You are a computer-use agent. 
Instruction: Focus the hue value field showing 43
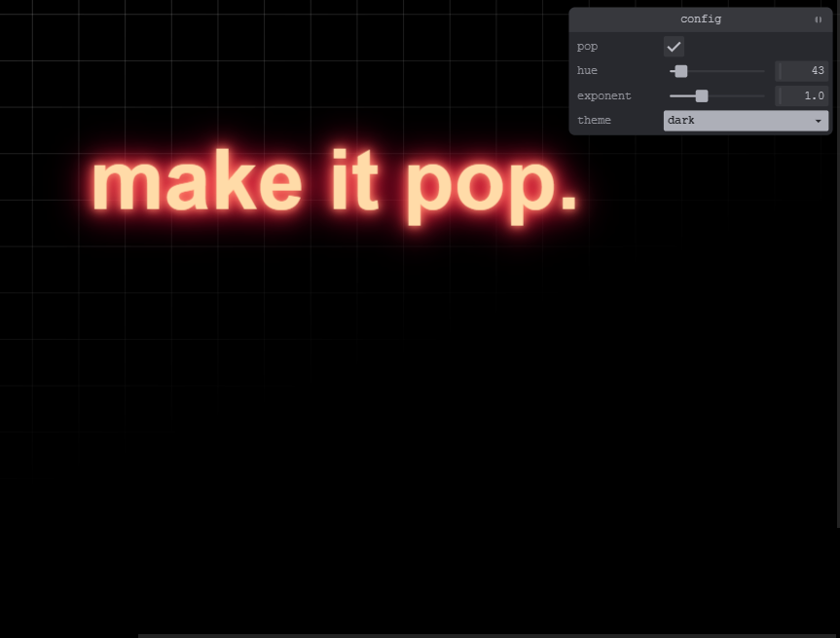(805, 71)
